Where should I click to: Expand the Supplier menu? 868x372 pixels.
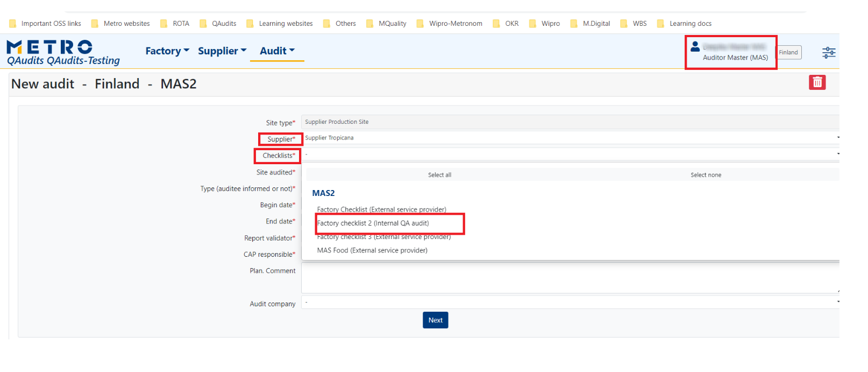pyautogui.click(x=222, y=51)
